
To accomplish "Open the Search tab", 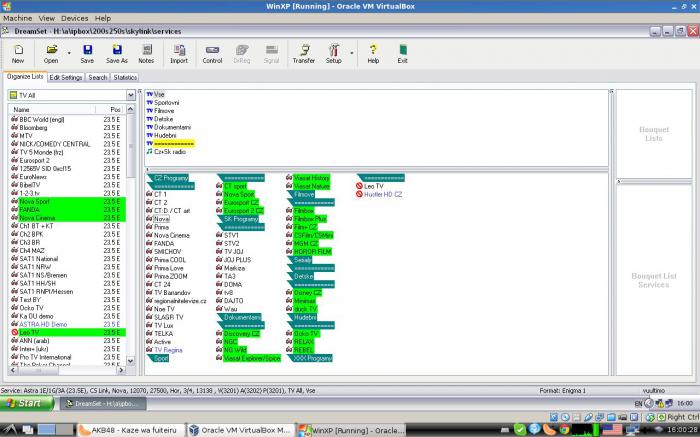I will click(x=97, y=77).
